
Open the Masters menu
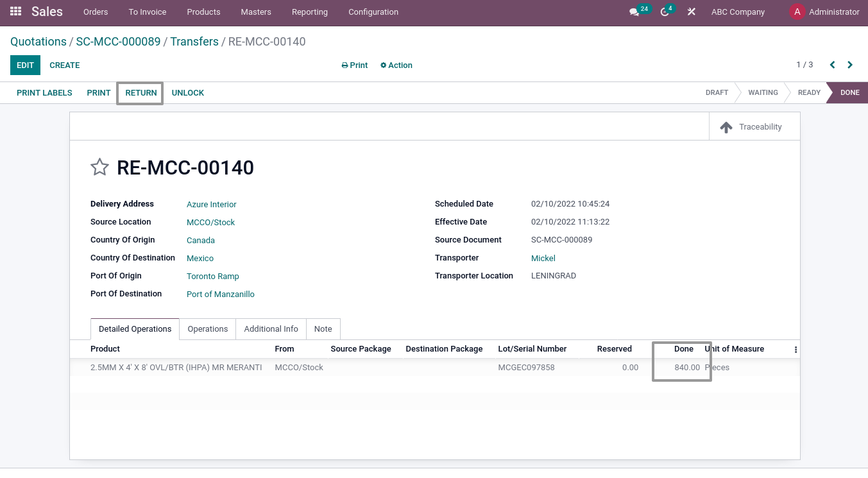[x=255, y=12]
